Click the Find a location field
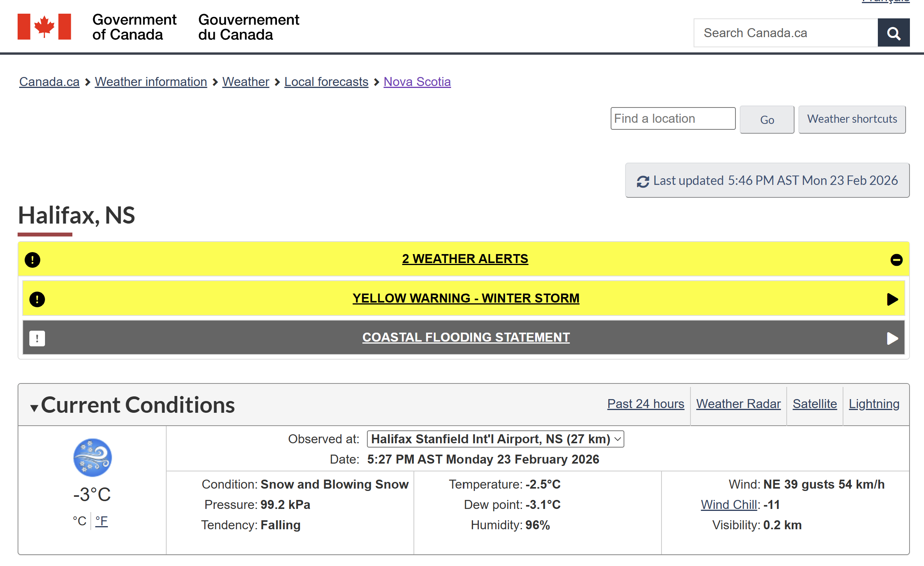The width and height of the screenshot is (924, 566). 672,118
